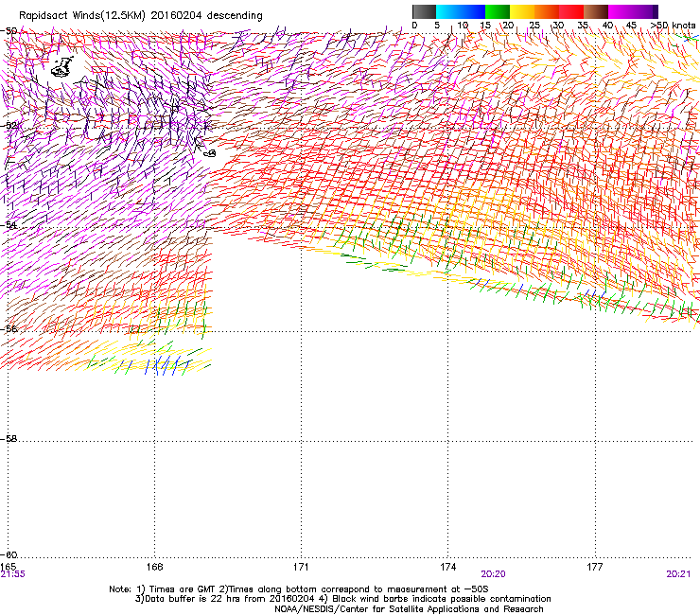Choose the red 30-35 knots legend segment
This screenshot has width=700, height=615.
tap(571, 11)
